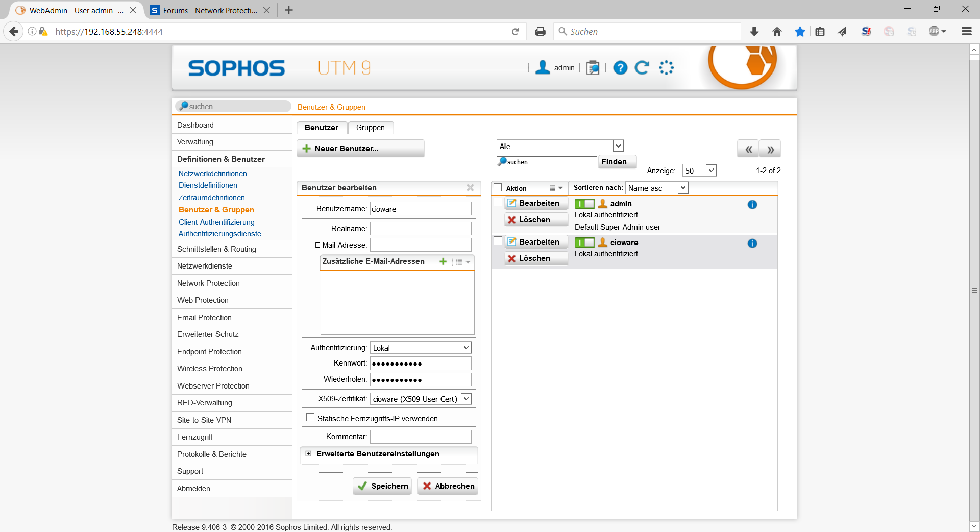
Task: Click the reload WebAdmin icon in header
Action: click(642, 68)
